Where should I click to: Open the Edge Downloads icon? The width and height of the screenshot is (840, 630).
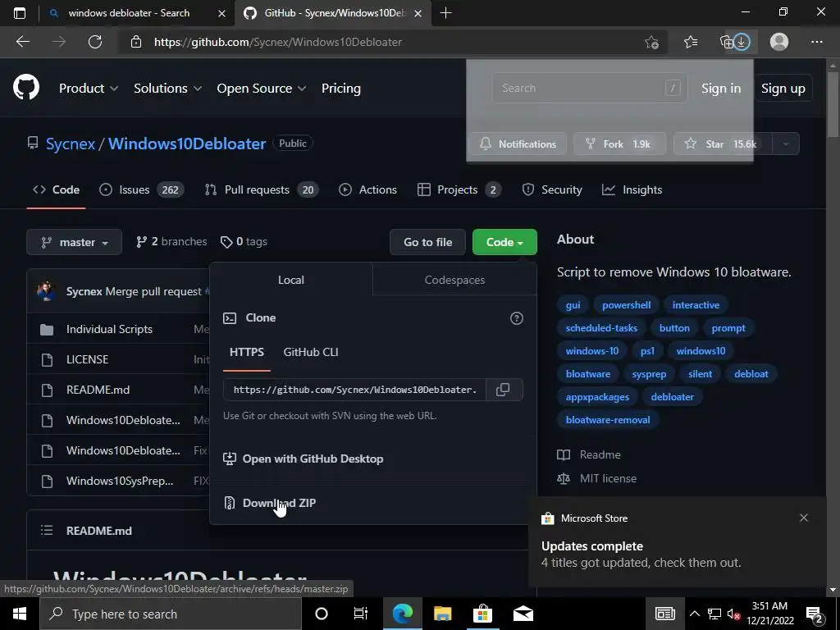(x=742, y=42)
